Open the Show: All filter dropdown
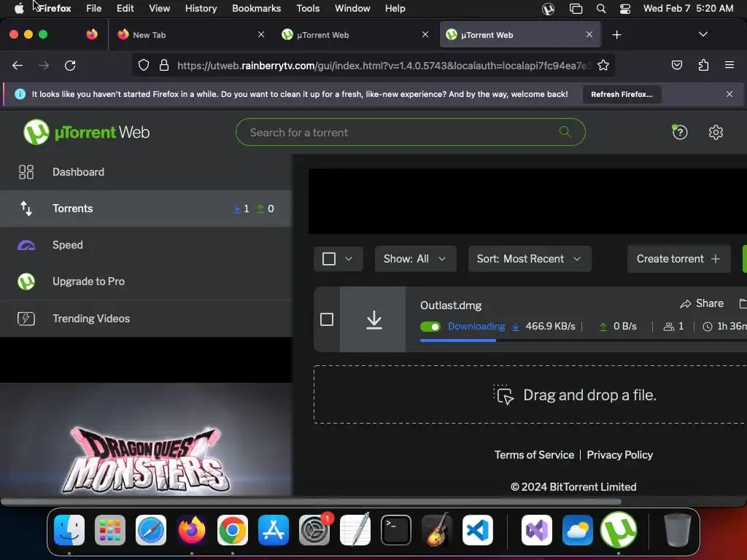Screen dimensions: 747x560 pos(415,259)
